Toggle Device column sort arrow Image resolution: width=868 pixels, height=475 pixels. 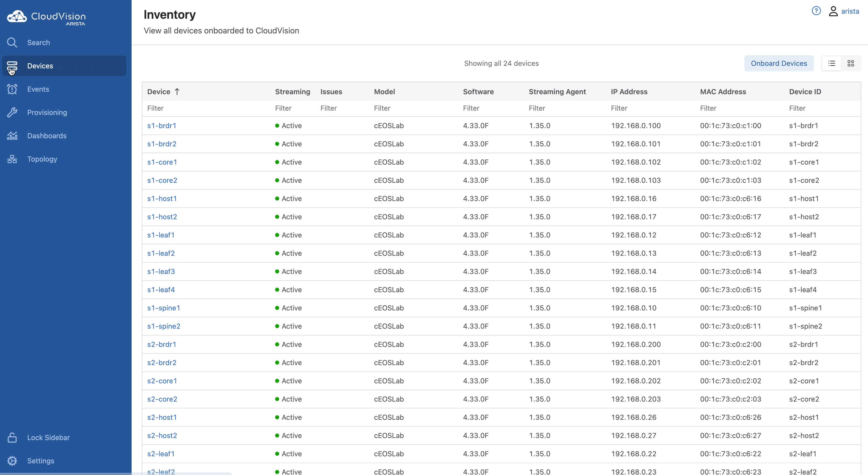click(177, 92)
